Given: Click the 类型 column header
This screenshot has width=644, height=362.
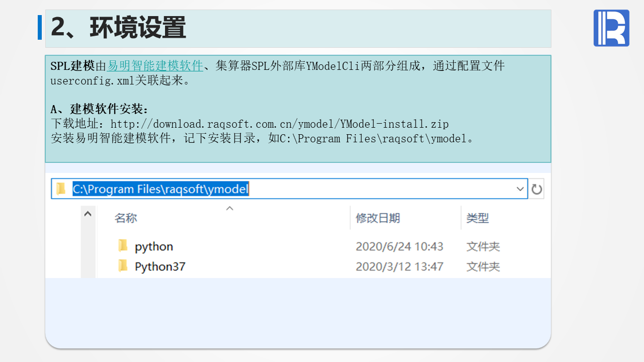Looking at the screenshot, I should (x=477, y=218).
